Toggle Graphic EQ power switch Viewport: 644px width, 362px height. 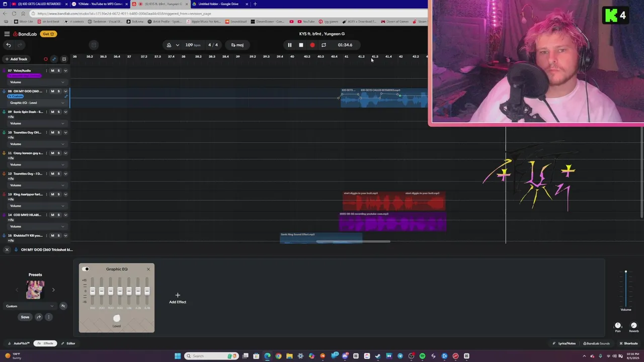pos(86,269)
